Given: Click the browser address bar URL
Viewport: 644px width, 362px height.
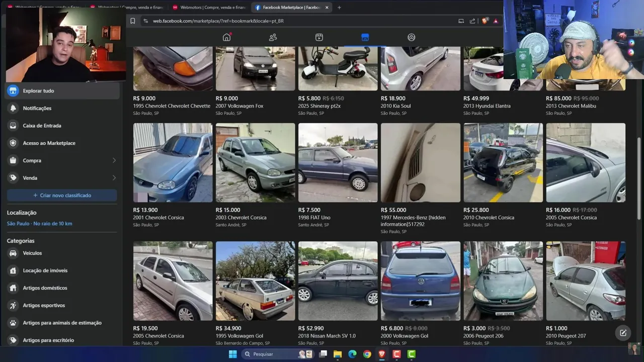Looking at the screenshot, I should [218, 21].
